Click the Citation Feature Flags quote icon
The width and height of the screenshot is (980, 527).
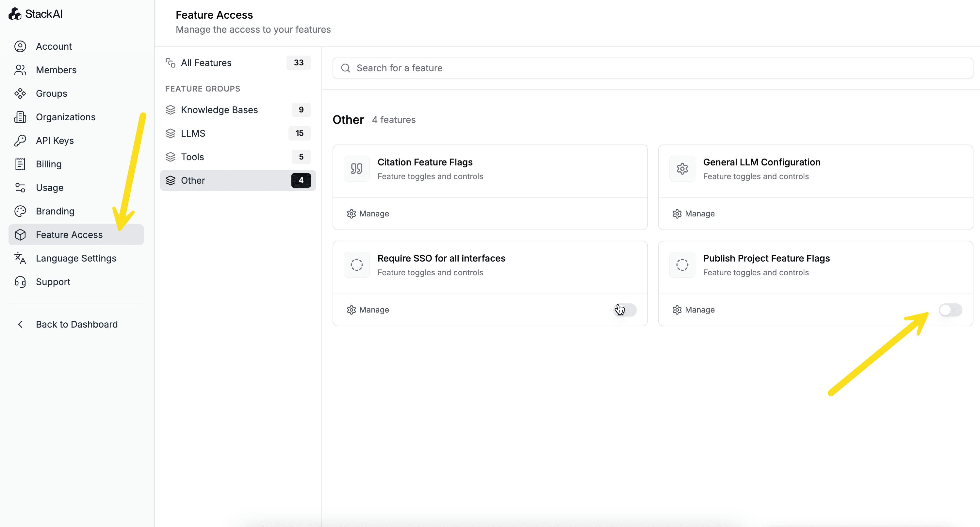tap(356, 169)
